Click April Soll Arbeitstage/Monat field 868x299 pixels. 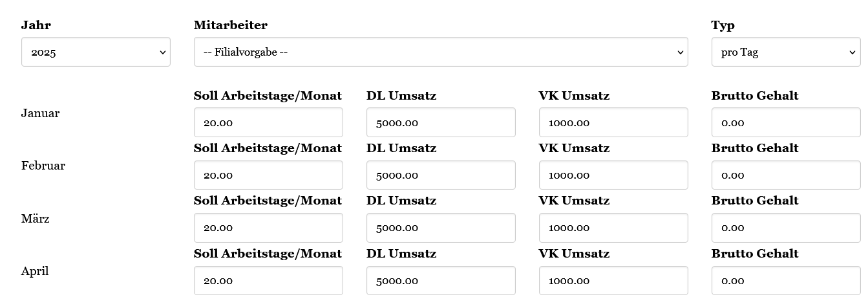coord(268,280)
